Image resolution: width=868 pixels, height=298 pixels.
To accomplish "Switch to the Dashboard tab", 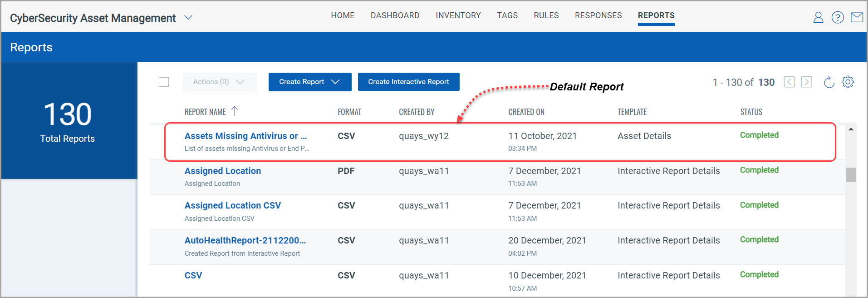I will point(395,15).
